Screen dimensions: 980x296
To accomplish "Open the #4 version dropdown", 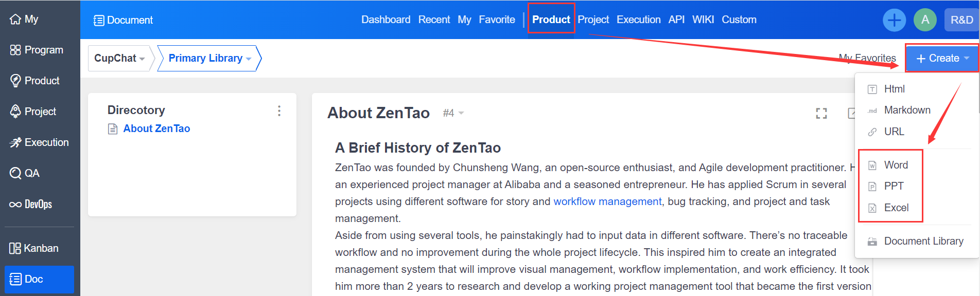I will point(453,113).
